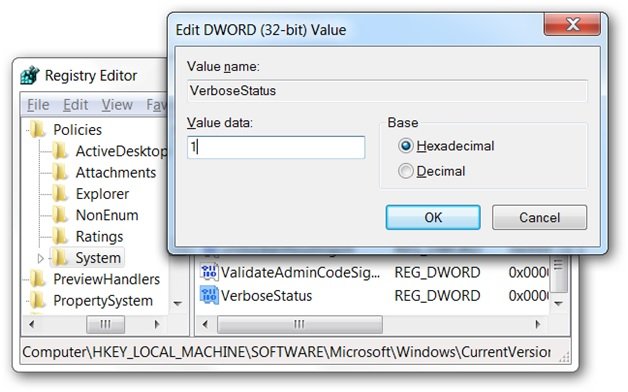Click the values pane horizontal scrollbar thumb
Image resolution: width=628 pixels, height=392 pixels.
(300, 324)
